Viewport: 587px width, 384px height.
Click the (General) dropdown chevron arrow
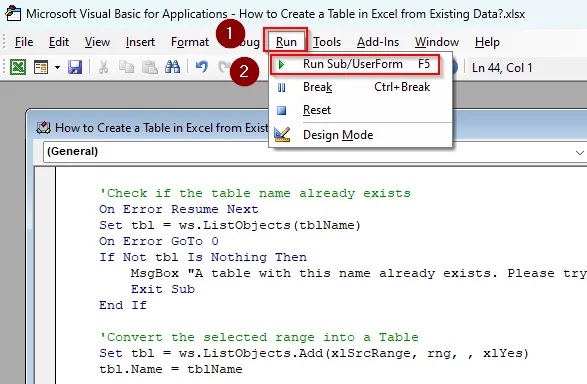point(580,153)
